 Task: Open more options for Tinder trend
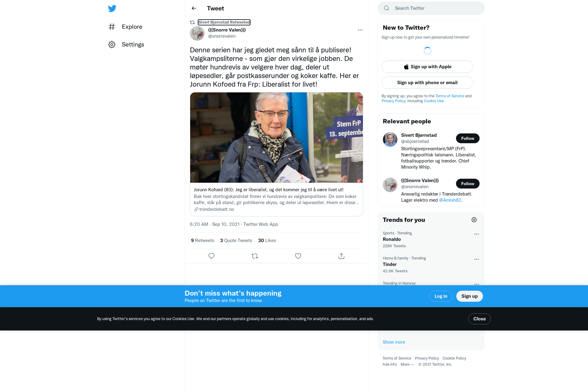coord(477,259)
